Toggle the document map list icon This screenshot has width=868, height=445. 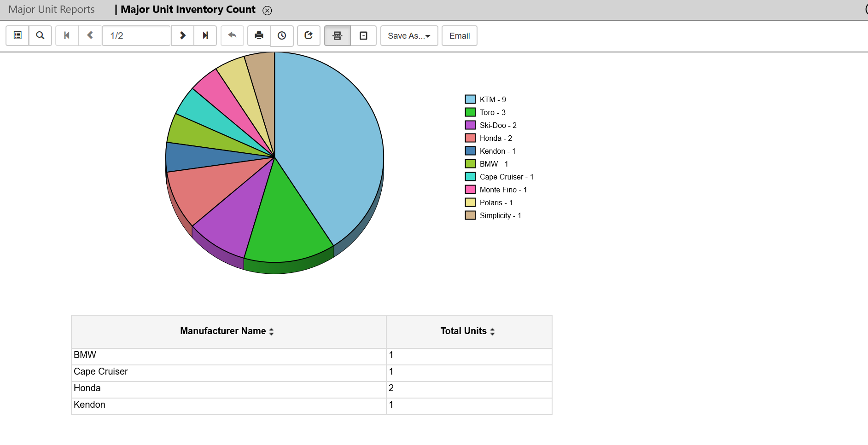(x=17, y=35)
